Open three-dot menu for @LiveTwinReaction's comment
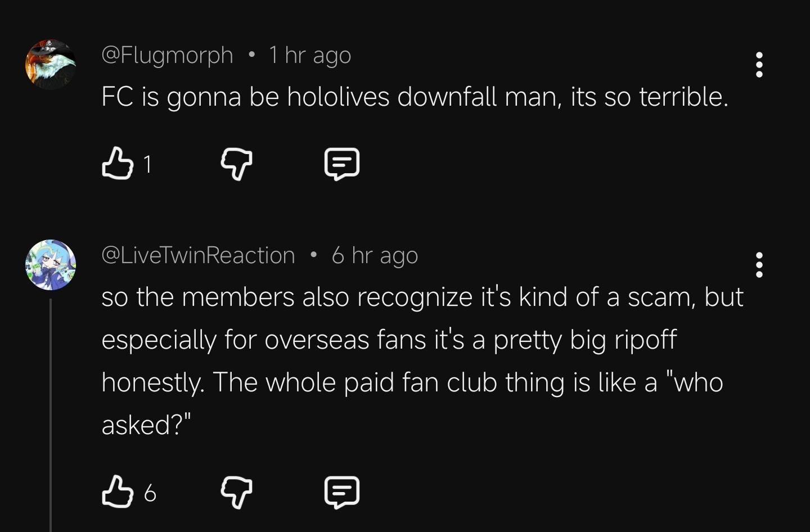 759,265
